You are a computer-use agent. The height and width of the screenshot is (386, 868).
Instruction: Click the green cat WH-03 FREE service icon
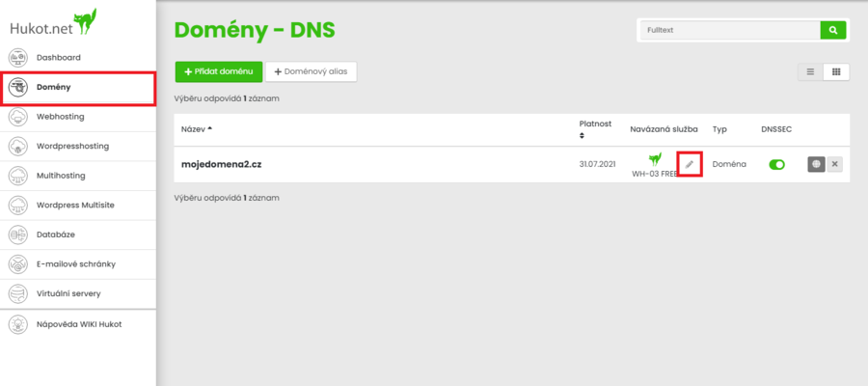656,159
